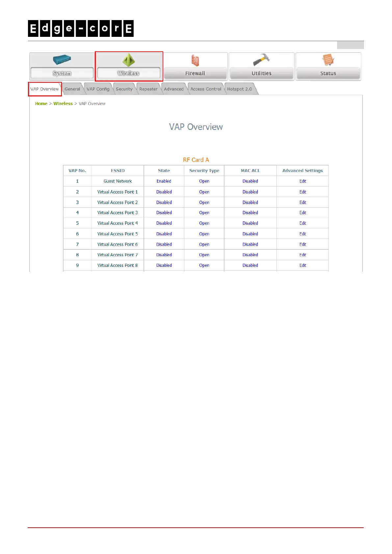The height and width of the screenshot is (554, 392).
Task: Open the Firewall section brick wall icon
Action: click(x=195, y=61)
